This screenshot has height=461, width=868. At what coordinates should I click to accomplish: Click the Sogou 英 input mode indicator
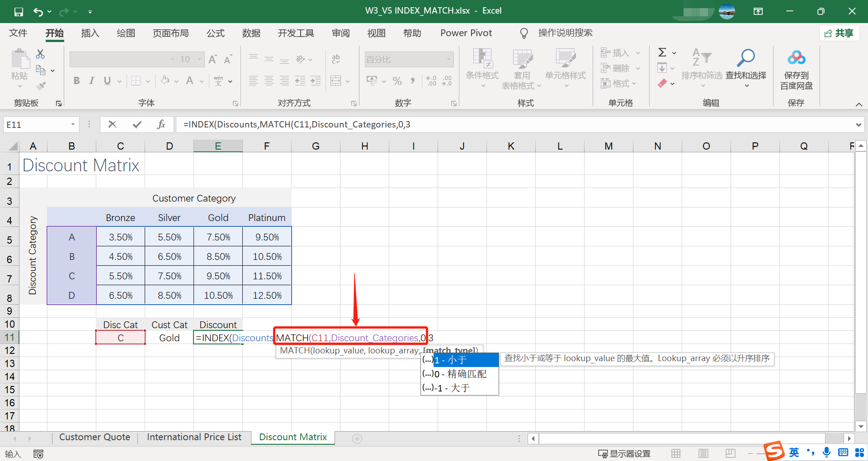pyautogui.click(x=794, y=452)
